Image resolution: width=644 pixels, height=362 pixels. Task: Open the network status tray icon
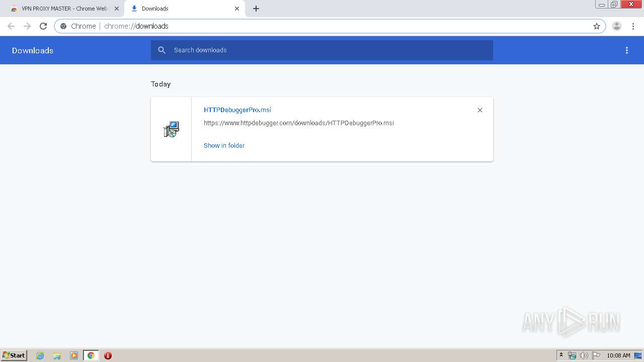(x=572, y=355)
